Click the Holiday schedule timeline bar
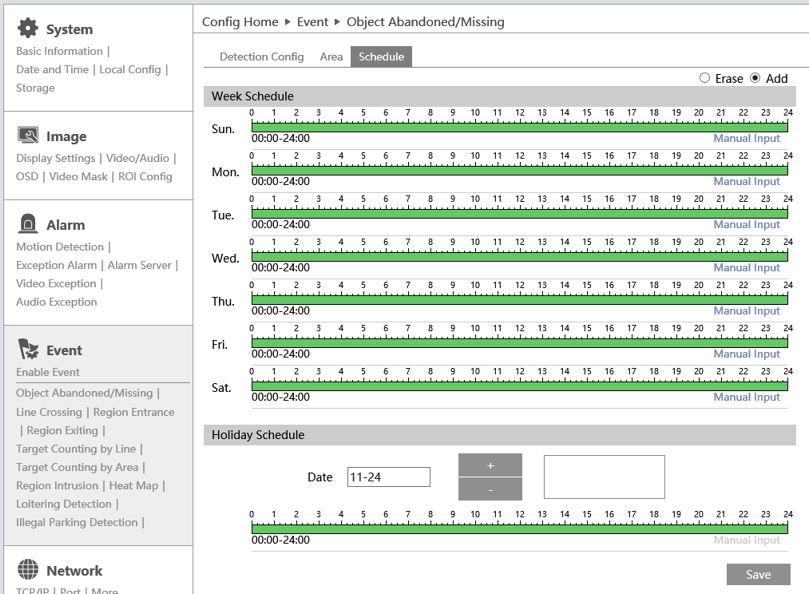809x594 pixels. (x=520, y=529)
